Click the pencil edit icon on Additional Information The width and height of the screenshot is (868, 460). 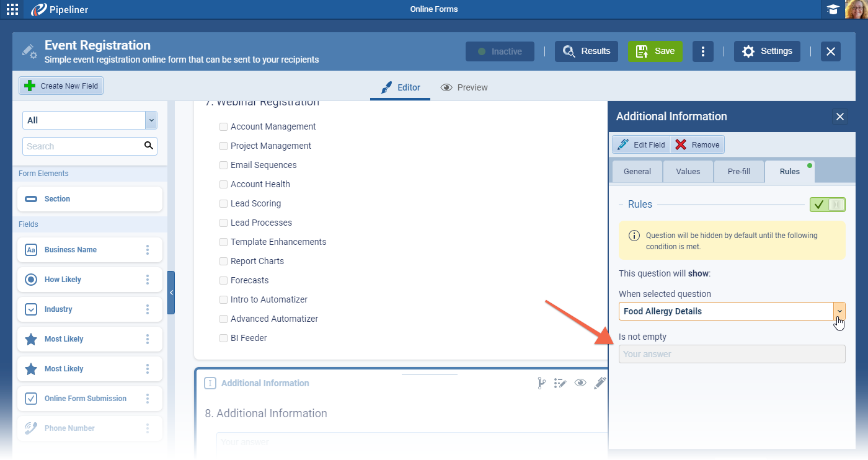click(600, 383)
